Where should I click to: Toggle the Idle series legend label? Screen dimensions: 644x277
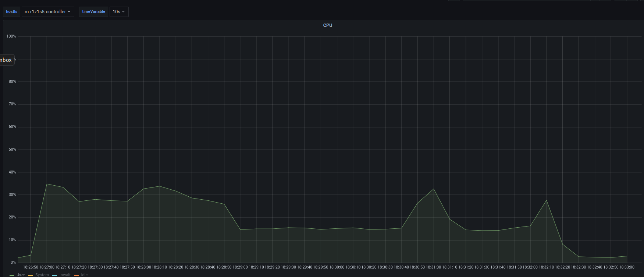point(84,275)
